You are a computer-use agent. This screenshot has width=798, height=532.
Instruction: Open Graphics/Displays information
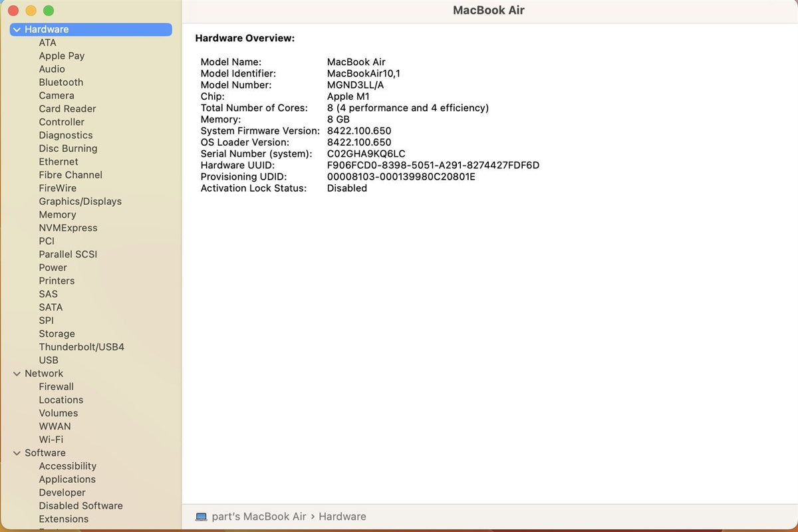pyautogui.click(x=80, y=201)
